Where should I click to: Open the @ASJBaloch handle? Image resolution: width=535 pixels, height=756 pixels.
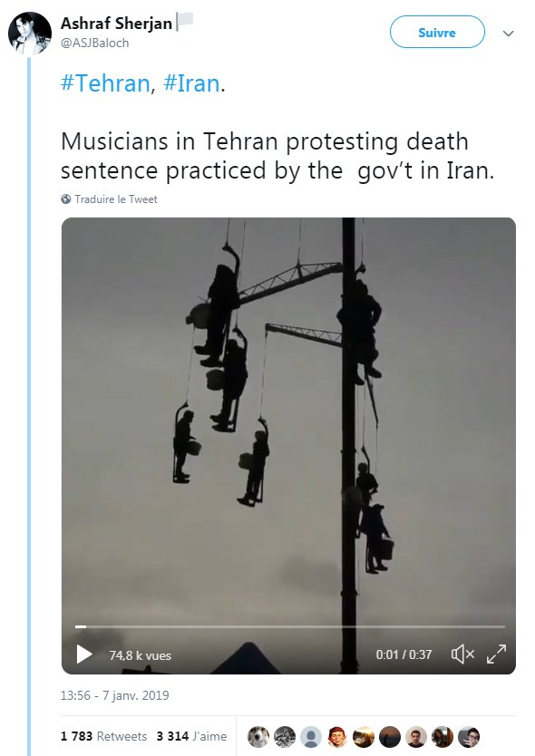(94, 43)
